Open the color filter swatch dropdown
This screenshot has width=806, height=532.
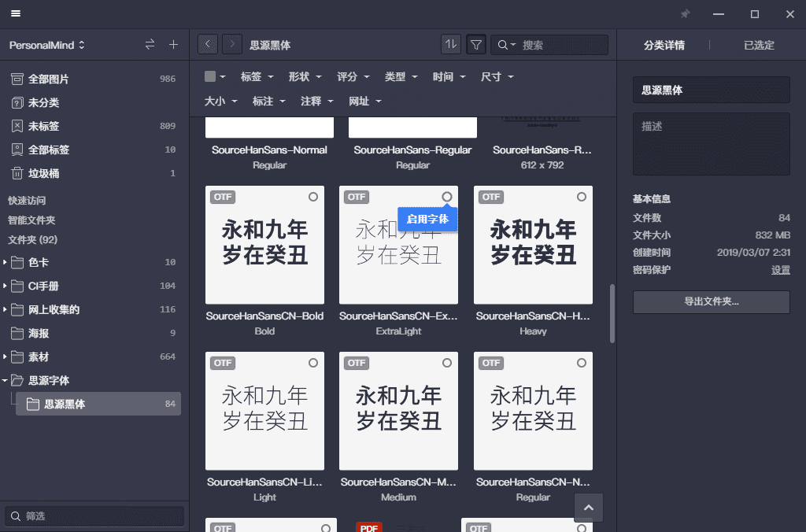[x=215, y=76]
